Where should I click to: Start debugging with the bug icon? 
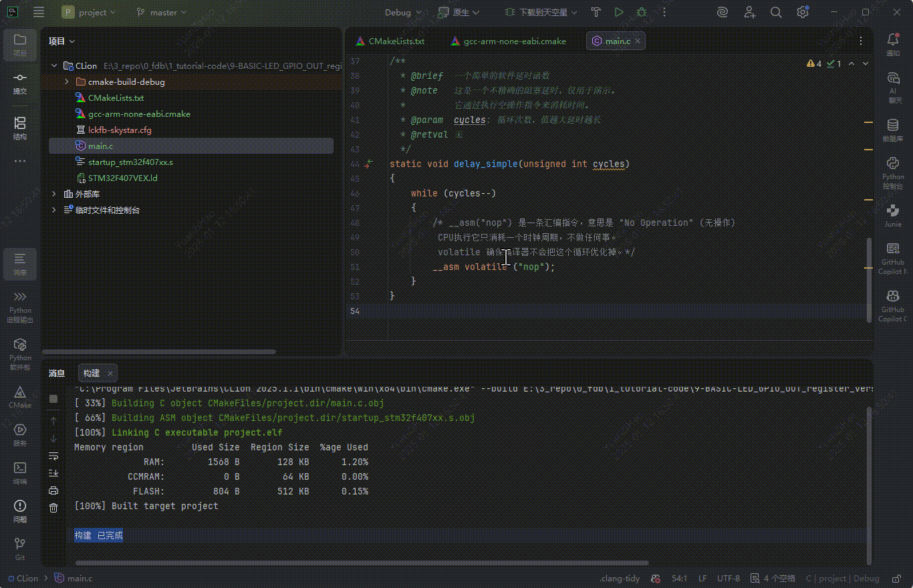click(642, 12)
